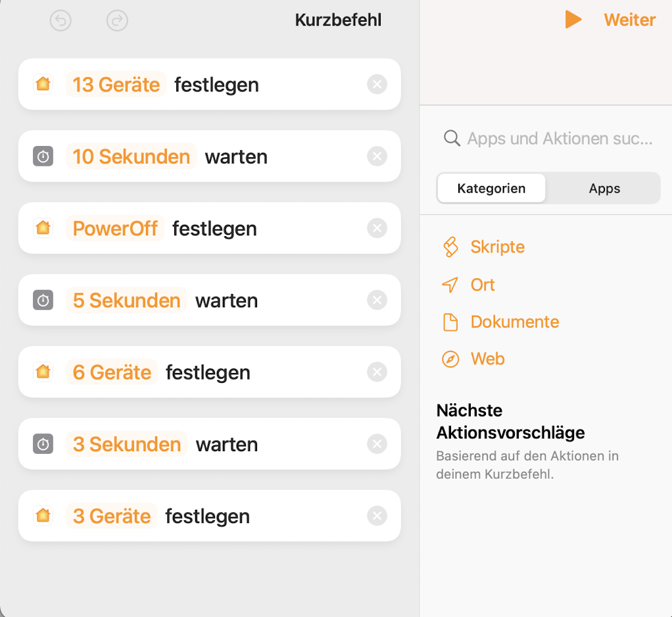Click the Weiter button
672x617 pixels.
pyautogui.click(x=629, y=20)
